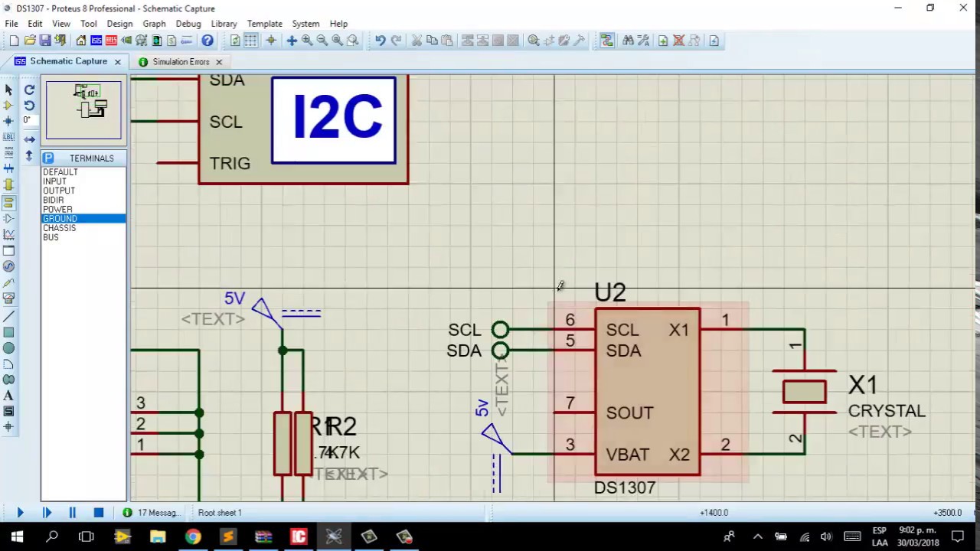Select CHASSIS in the terminals list

[60, 228]
